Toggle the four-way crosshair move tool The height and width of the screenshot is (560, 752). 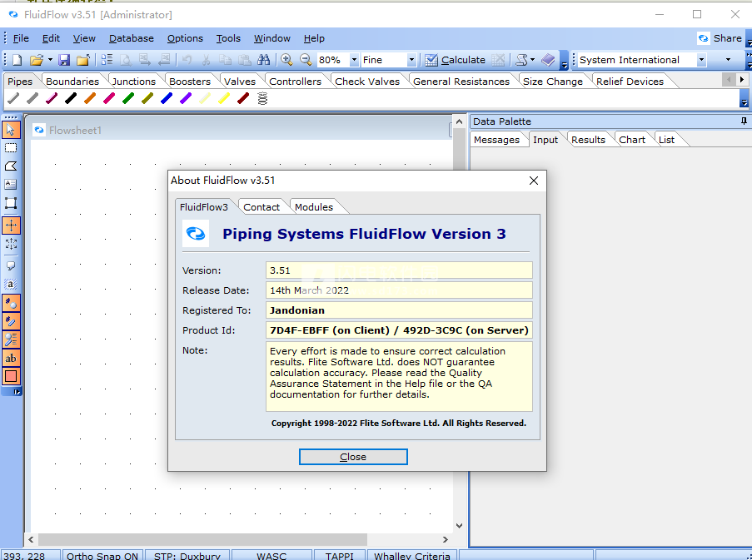tap(11, 225)
